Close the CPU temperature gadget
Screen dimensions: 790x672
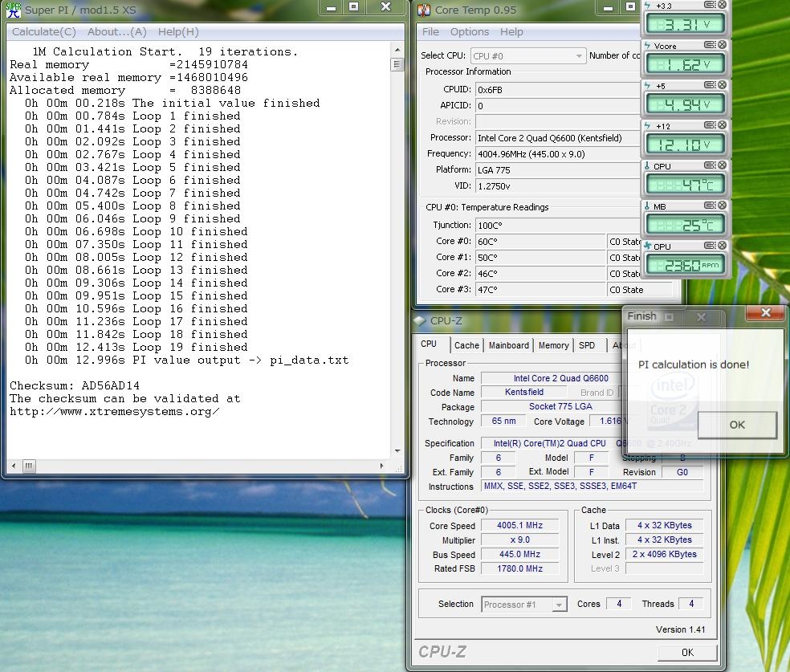point(722,165)
